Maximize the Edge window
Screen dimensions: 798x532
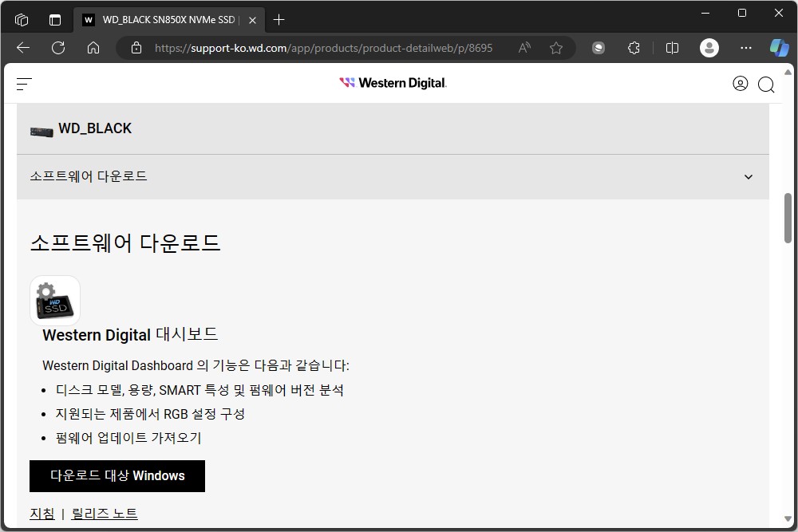(742, 14)
